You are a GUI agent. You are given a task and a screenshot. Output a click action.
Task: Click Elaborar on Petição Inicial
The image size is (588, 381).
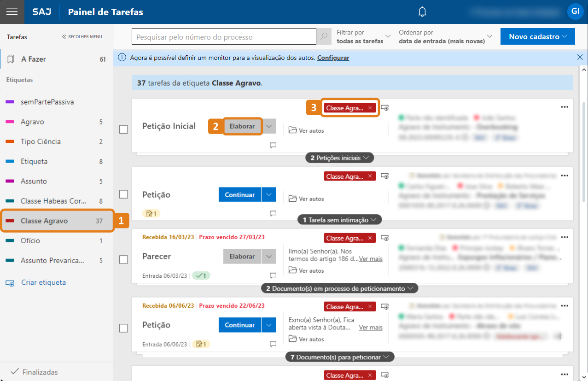(242, 126)
